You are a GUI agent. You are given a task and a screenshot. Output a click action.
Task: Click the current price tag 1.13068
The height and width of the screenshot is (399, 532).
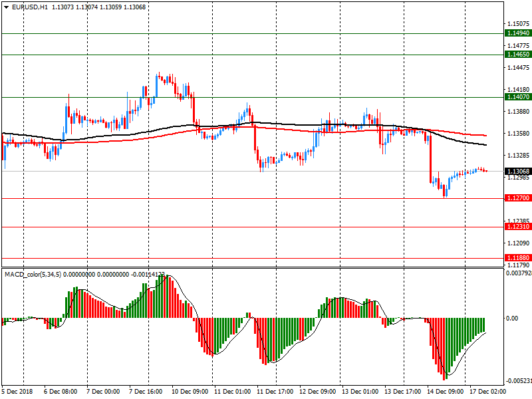coord(517,171)
